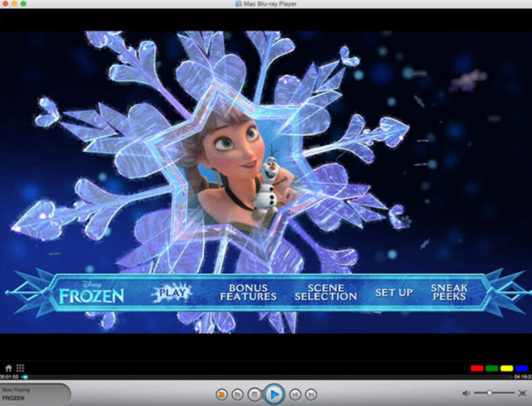Click the red color button
Screen dimensions: 532x406
477,369
